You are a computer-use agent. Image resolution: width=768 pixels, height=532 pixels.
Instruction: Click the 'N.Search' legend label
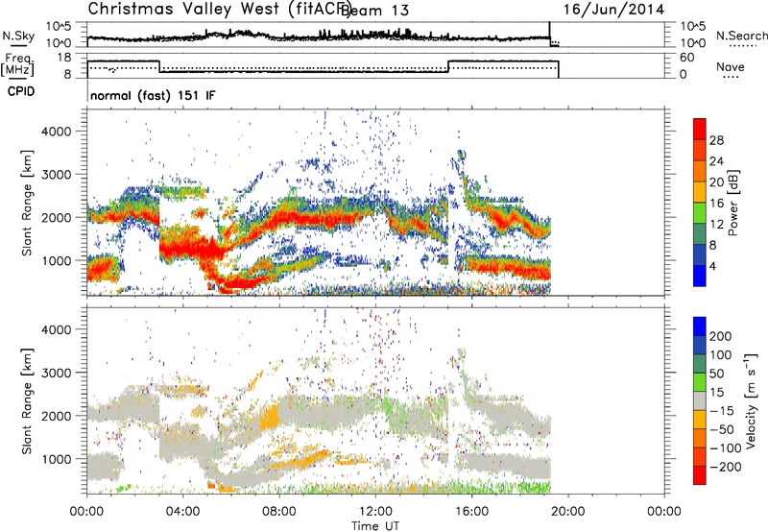[742, 36]
